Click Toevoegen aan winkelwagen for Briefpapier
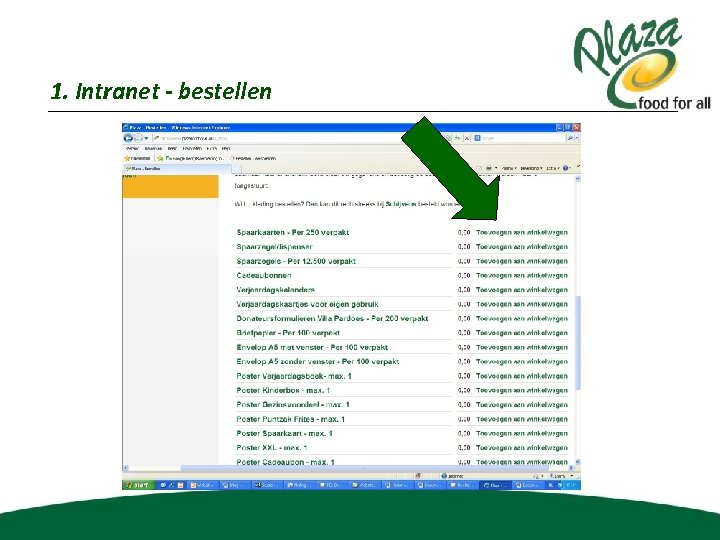The width and height of the screenshot is (720, 540). (x=522, y=332)
